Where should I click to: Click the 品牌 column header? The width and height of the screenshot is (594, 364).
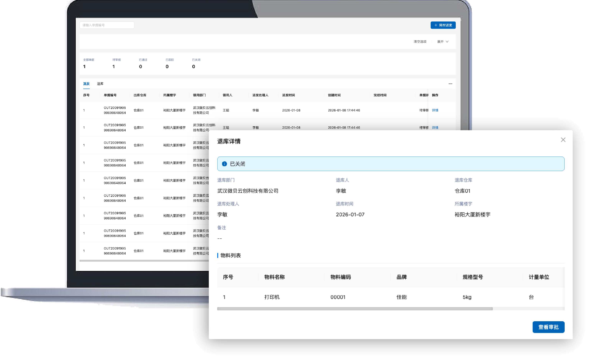(402, 277)
